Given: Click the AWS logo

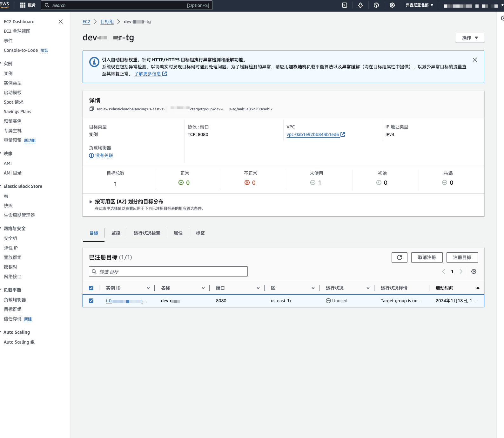Looking at the screenshot, I should tap(4, 4).
